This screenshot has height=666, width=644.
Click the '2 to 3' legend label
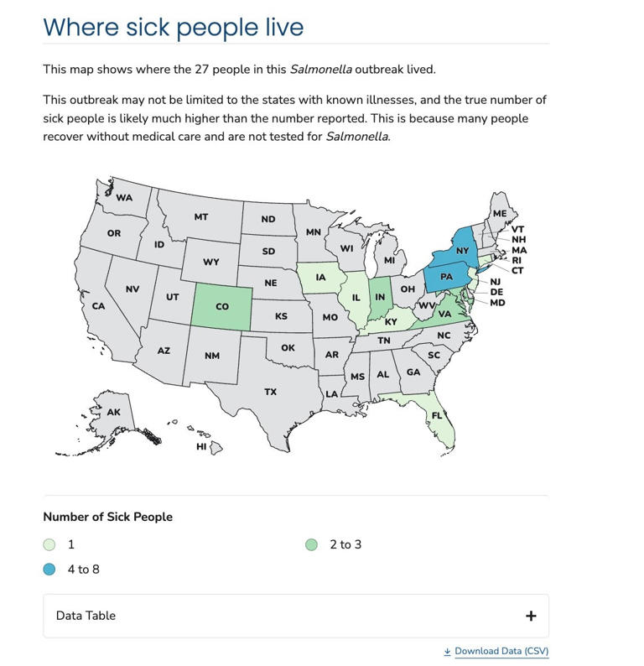[x=345, y=544]
